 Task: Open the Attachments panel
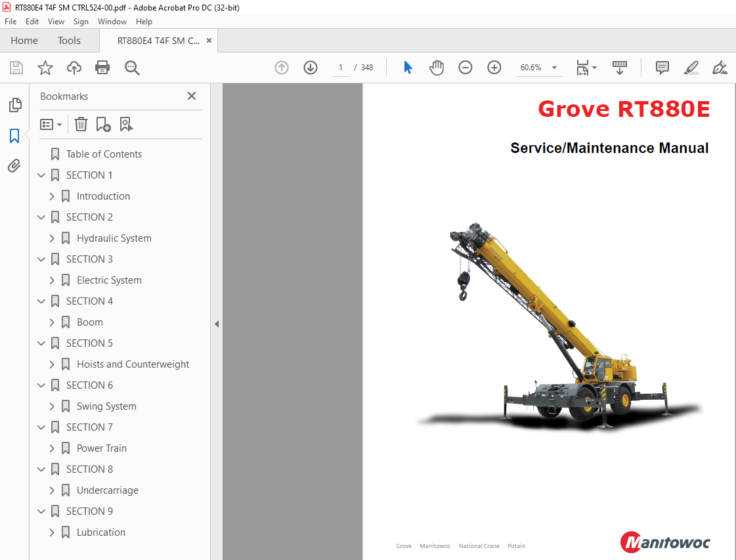tap(15, 165)
